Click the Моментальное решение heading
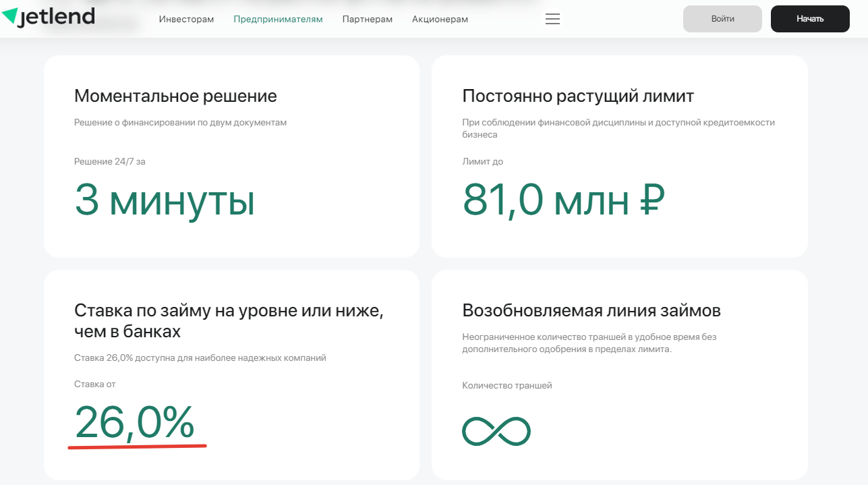This screenshot has width=868, height=485. point(175,96)
